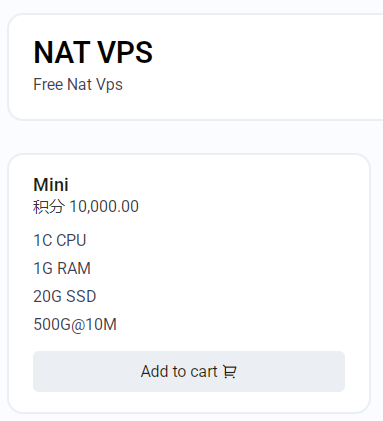The height and width of the screenshot is (421, 383).
Task: Click the 10,000.00 price amount
Action: (104, 207)
